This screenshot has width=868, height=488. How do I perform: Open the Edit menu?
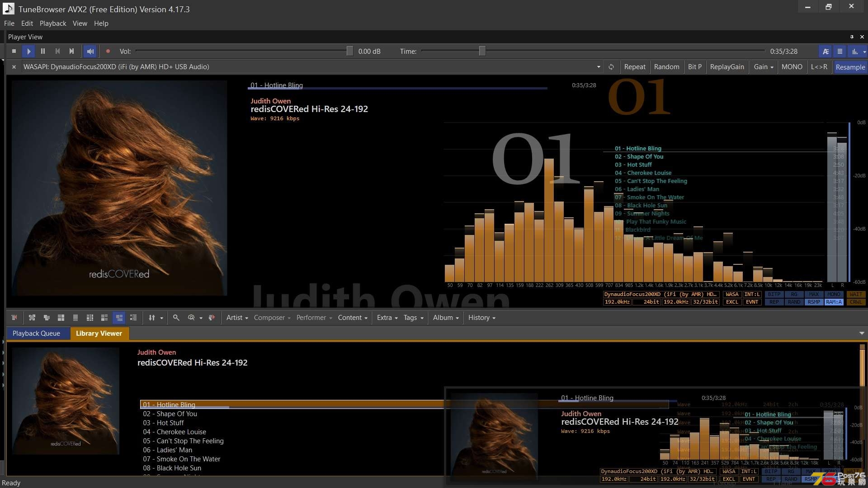(x=27, y=23)
